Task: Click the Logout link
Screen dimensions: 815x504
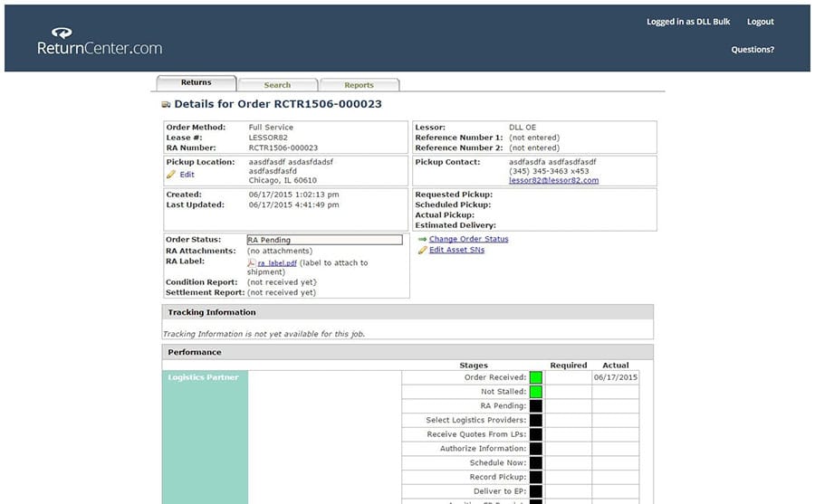Action: point(761,22)
